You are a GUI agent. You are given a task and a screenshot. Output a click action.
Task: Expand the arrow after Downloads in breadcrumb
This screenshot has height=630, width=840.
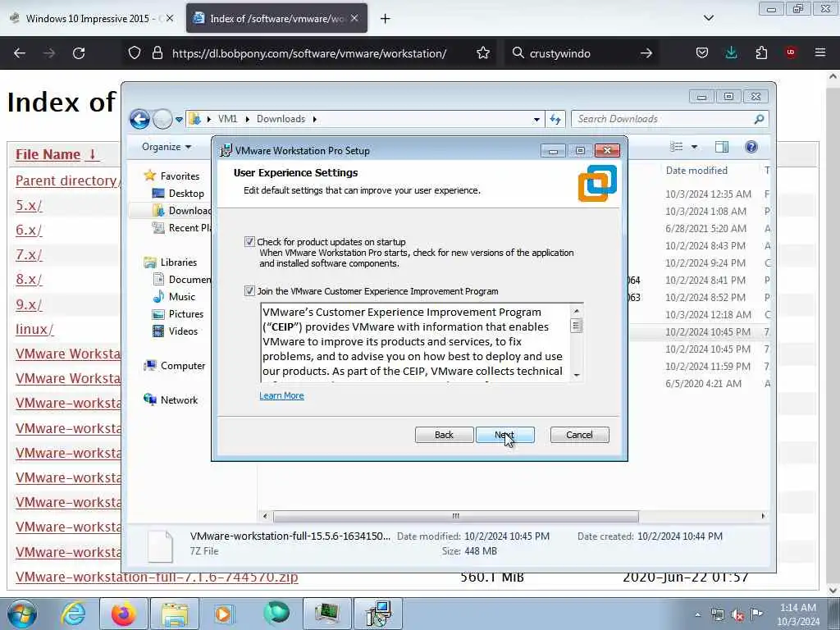tap(314, 119)
